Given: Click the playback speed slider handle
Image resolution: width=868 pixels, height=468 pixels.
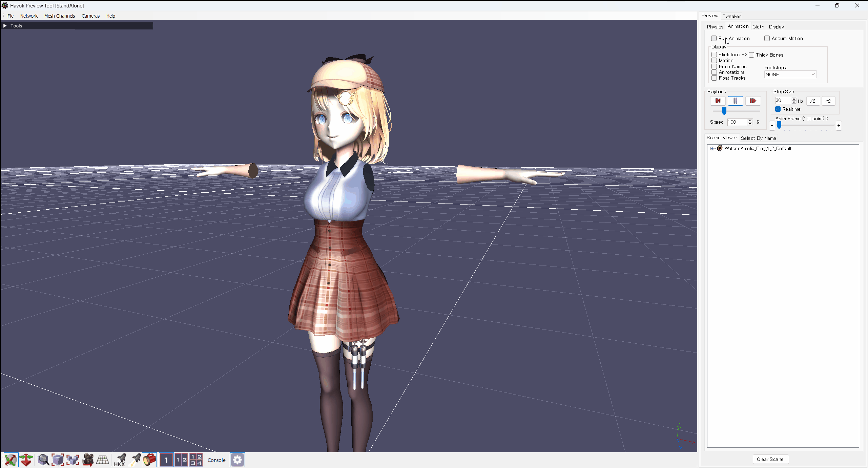Looking at the screenshot, I should pos(724,111).
